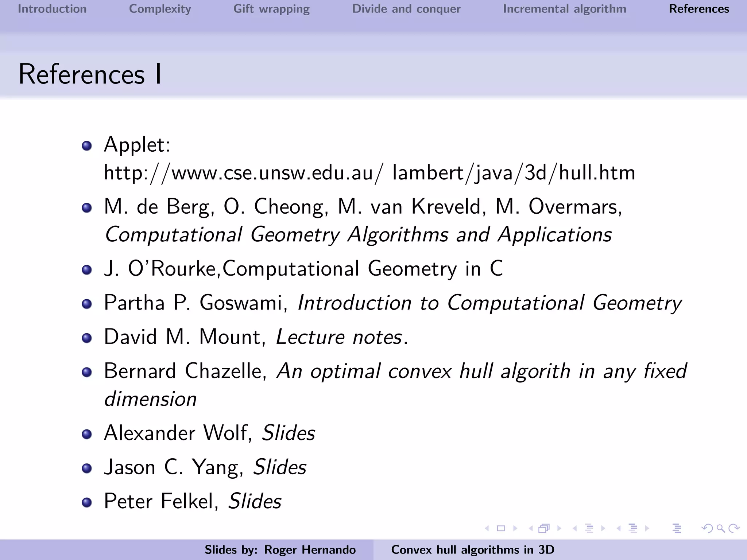
Task: Click the previous slide arrow in navigation bar
Action: point(487,528)
